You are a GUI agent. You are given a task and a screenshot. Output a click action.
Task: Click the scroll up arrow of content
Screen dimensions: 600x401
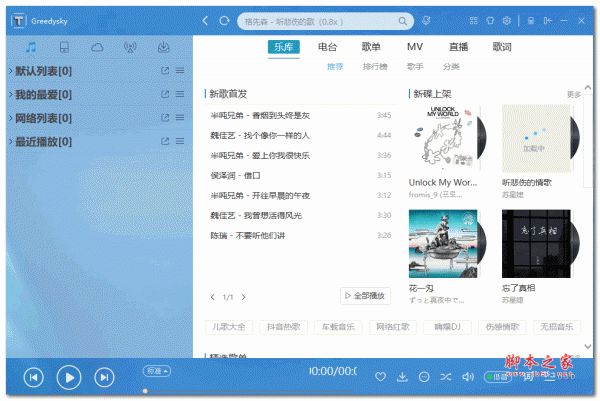tap(588, 88)
